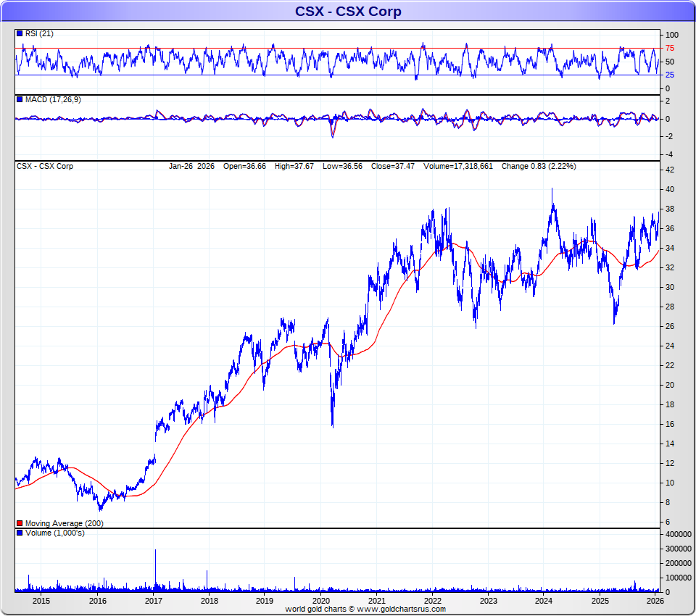This screenshot has width=696, height=616.
Task: Click the "Volume (1,000's)" label
Action: pyautogui.click(x=55, y=533)
